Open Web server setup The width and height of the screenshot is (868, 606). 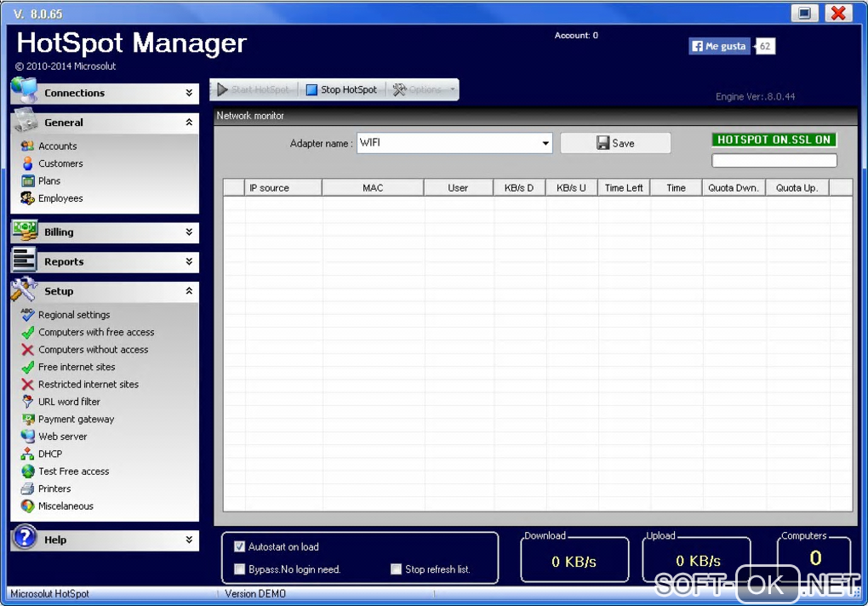[x=63, y=437]
